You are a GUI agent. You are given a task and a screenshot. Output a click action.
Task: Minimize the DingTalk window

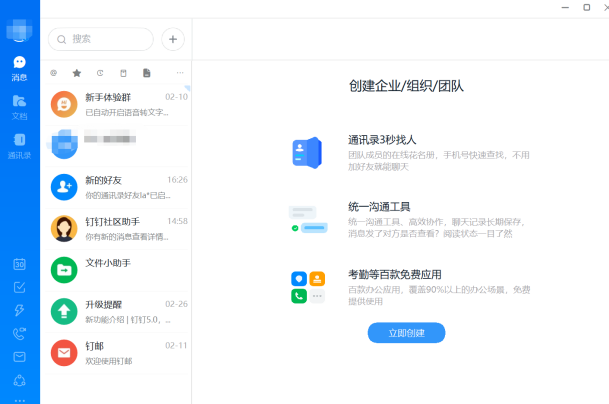(565, 7)
